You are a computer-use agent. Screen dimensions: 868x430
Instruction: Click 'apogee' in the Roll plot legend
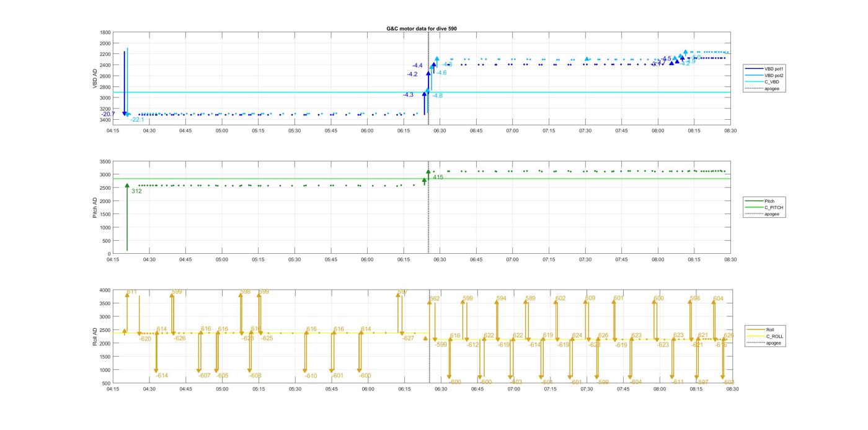coord(773,343)
